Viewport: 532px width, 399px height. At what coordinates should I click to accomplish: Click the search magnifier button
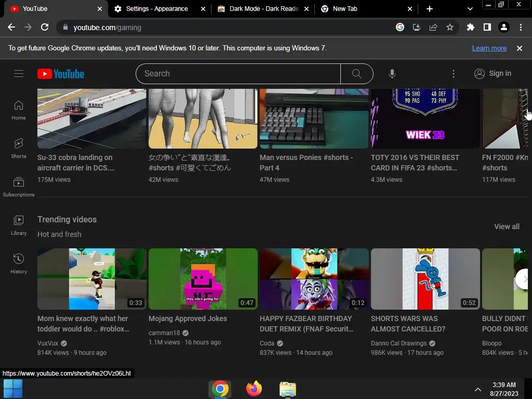point(356,74)
